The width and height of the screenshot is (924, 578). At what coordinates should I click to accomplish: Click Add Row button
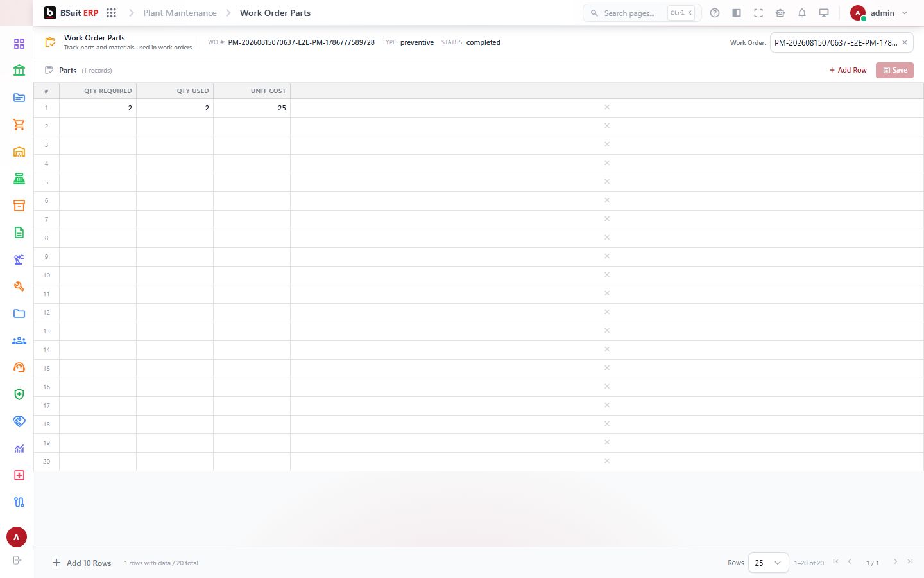pyautogui.click(x=848, y=70)
